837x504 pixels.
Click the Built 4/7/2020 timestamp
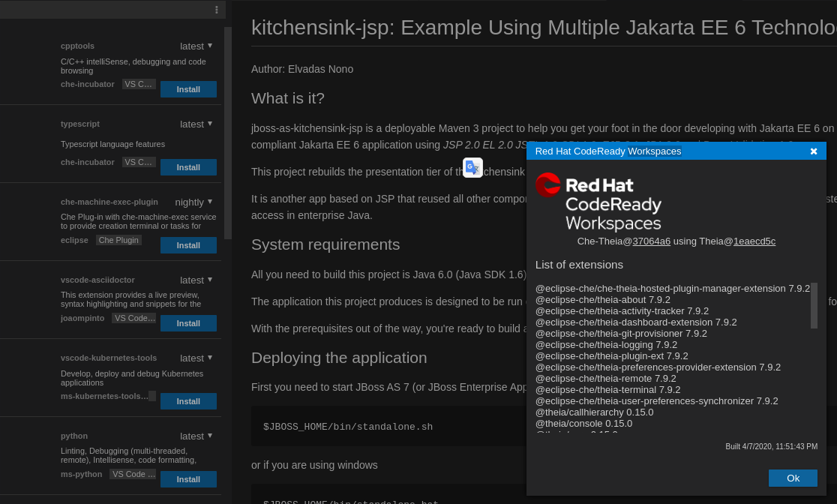[771, 446]
